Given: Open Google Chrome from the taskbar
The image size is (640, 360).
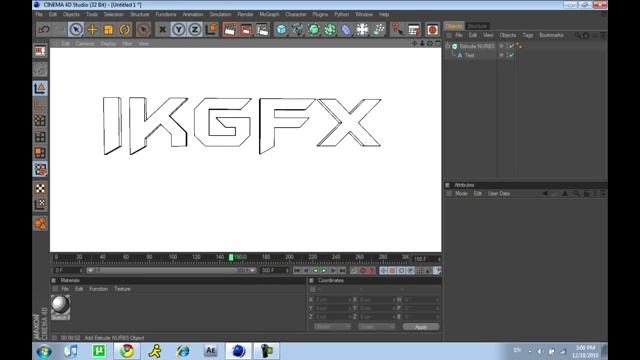Looking at the screenshot, I should point(127,351).
